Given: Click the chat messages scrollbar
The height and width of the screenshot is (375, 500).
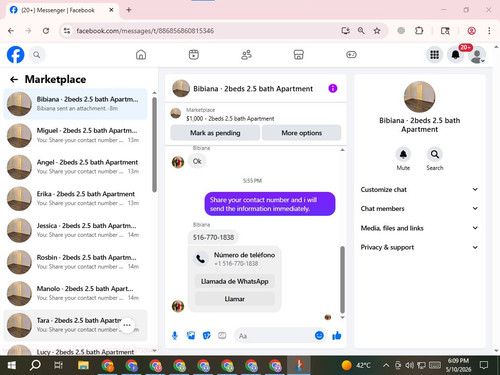Looking at the screenshot, I should 342,279.
